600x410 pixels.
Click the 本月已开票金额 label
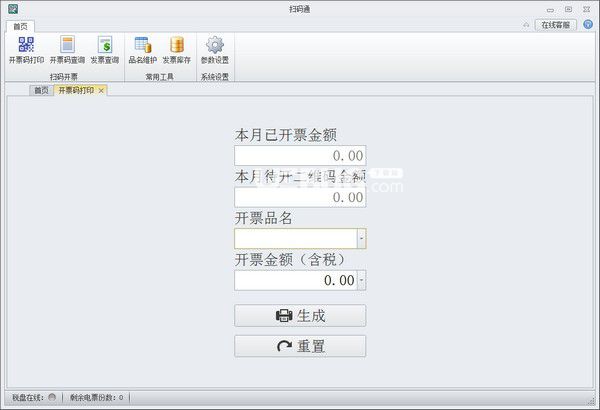(286, 135)
